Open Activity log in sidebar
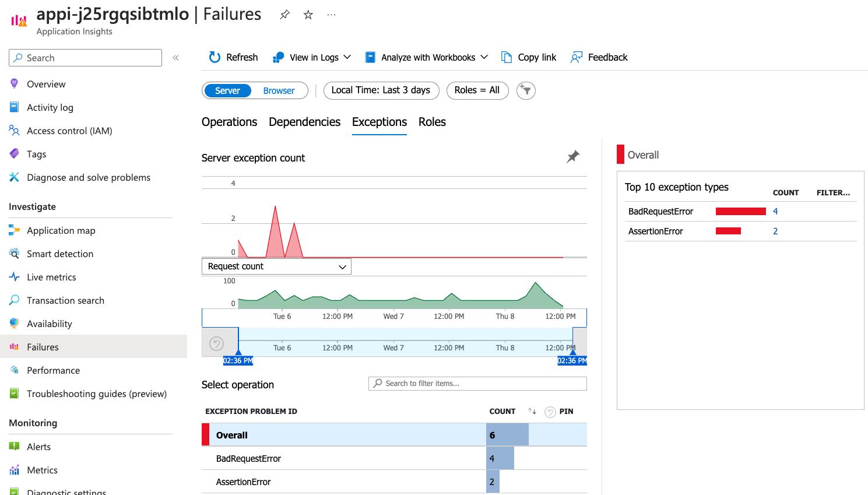This screenshot has height=495, width=868. click(50, 107)
